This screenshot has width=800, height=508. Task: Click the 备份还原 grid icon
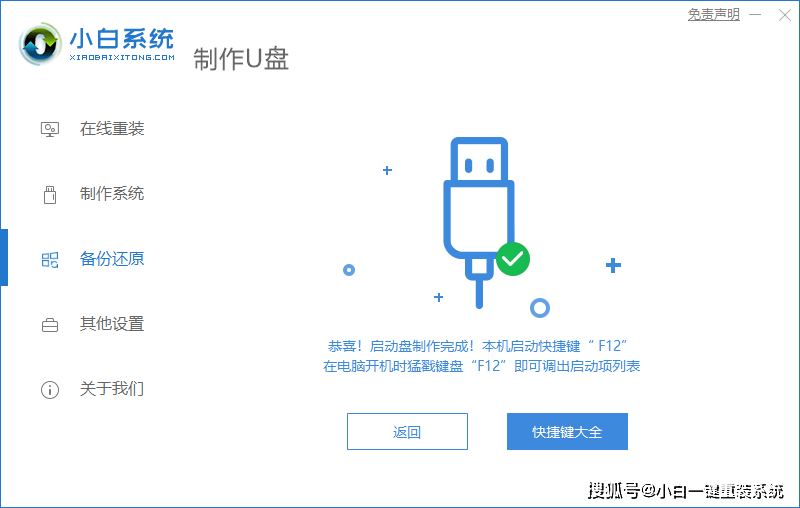pyautogui.click(x=49, y=260)
